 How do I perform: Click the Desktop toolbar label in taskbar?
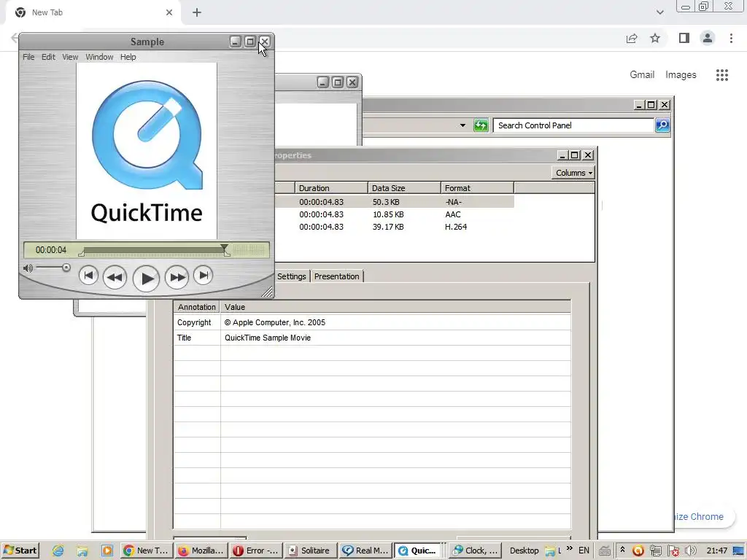[x=524, y=551]
